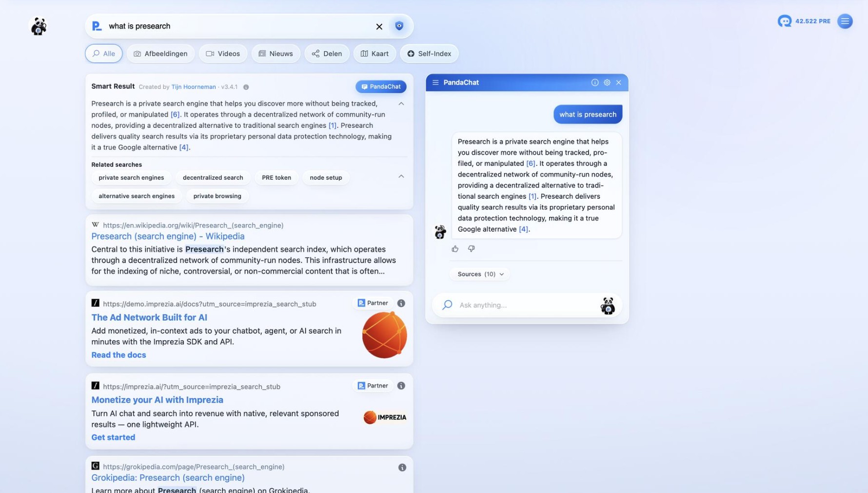The width and height of the screenshot is (868, 493).
Task: Select 'private browsing' related search chip
Action: 217,196
